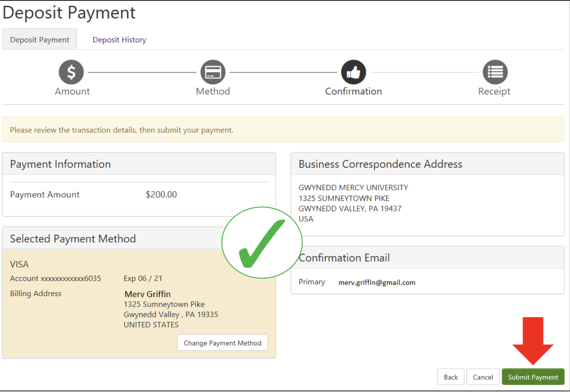Switch to the Deposit History tab
This screenshot has width=570, height=392.
pyautogui.click(x=119, y=40)
